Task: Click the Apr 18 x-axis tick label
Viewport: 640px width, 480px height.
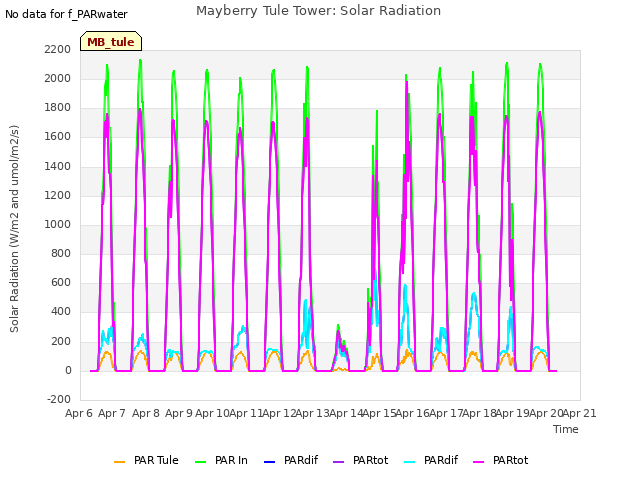Action: (479, 413)
